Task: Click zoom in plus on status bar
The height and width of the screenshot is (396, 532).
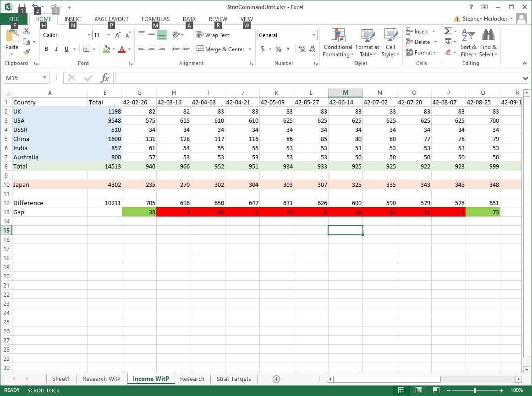Action: pyautogui.click(x=501, y=391)
